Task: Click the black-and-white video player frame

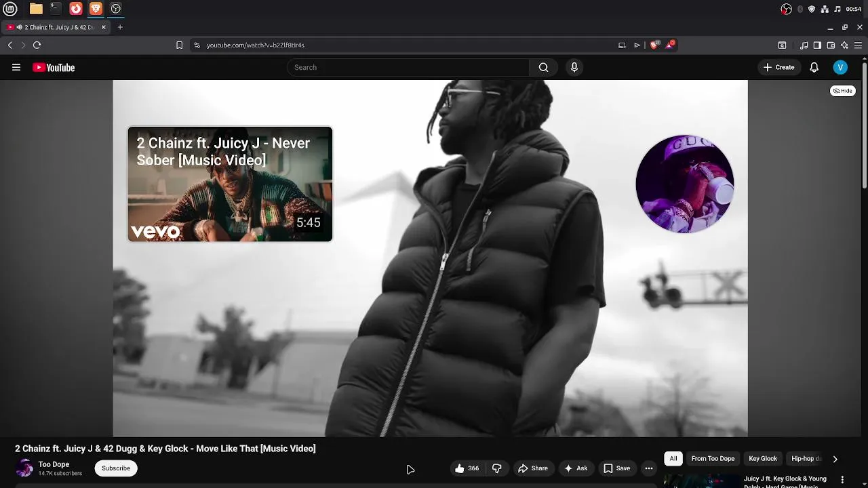Action: point(430,258)
